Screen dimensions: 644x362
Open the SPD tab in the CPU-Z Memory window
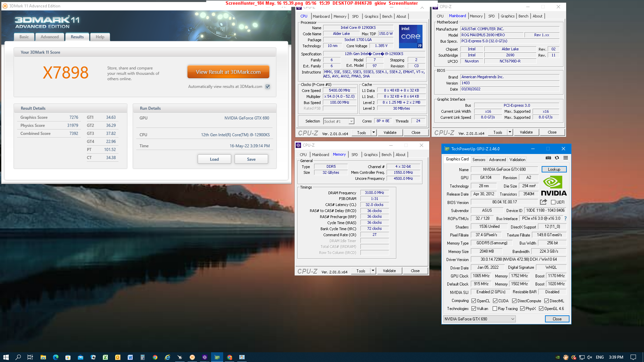(354, 155)
